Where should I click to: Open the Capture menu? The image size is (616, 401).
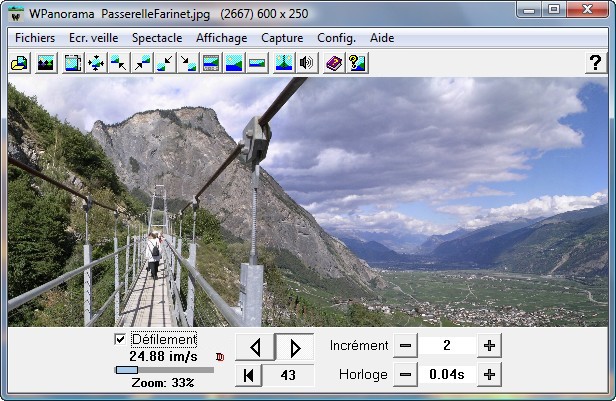(x=282, y=38)
